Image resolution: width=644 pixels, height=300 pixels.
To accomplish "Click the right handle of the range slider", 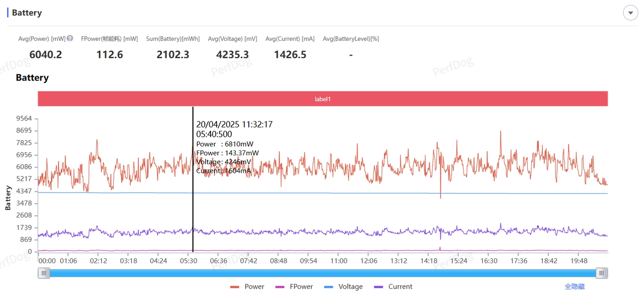I will (x=602, y=273).
